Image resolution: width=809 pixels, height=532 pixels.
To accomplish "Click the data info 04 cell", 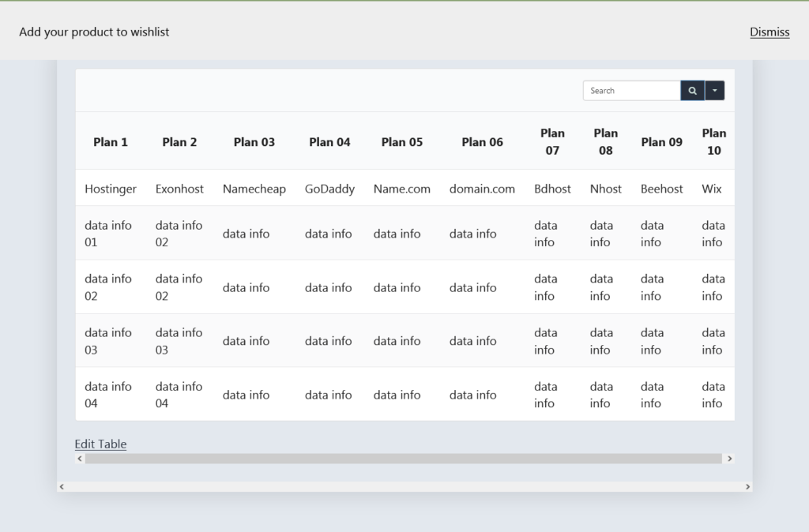I will [x=109, y=395].
